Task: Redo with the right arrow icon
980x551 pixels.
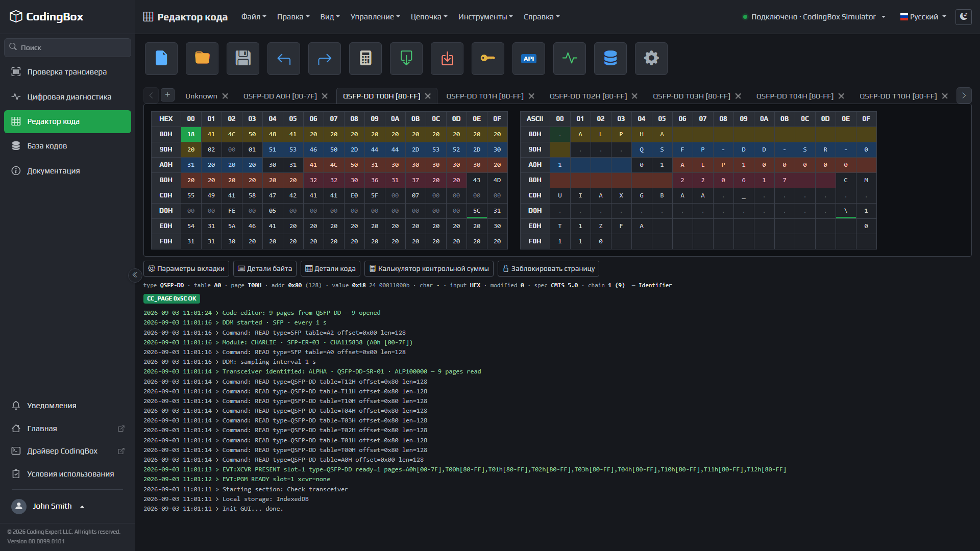Action: (325, 59)
